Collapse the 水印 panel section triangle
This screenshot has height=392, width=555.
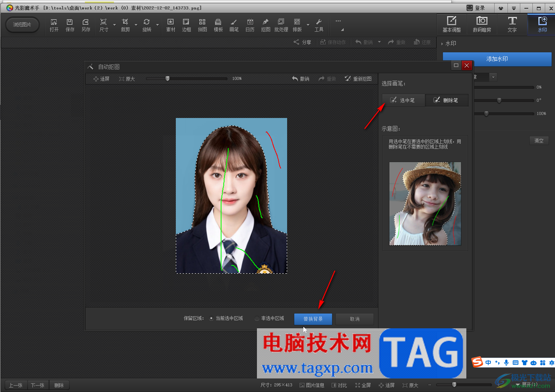(442, 44)
